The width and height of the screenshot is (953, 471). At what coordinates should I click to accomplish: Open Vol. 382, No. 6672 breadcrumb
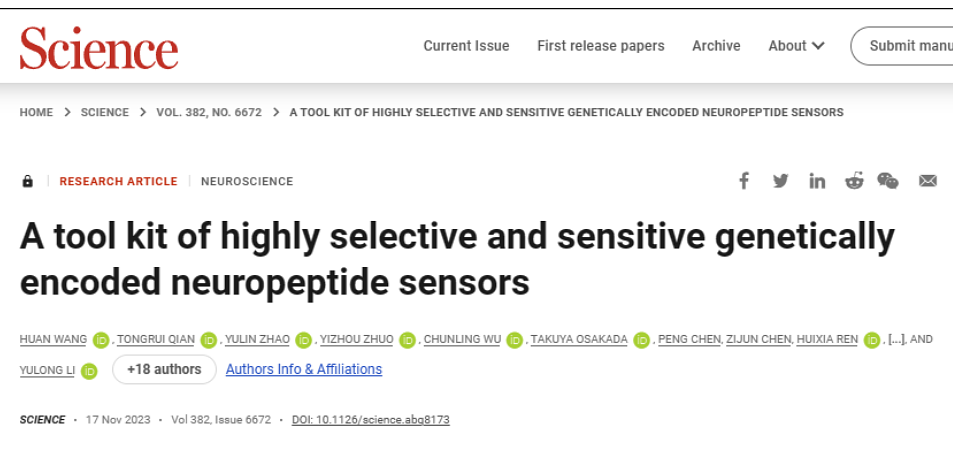tap(209, 112)
